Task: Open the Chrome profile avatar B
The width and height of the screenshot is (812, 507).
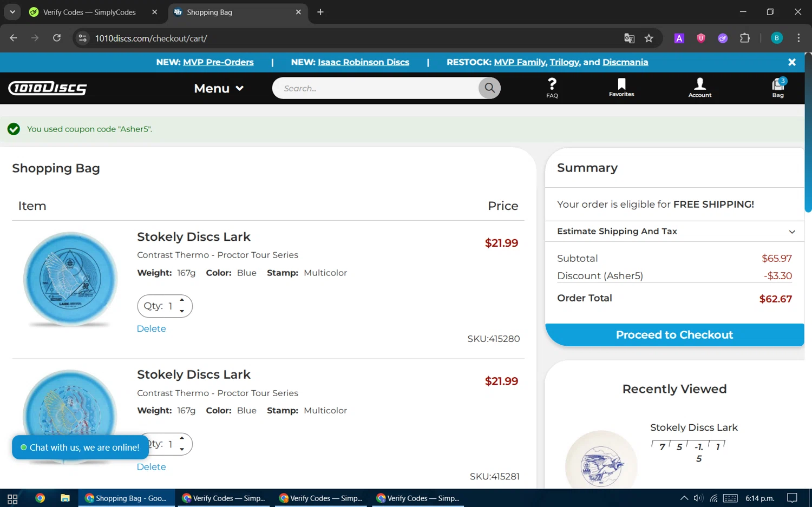Action: 776,38
